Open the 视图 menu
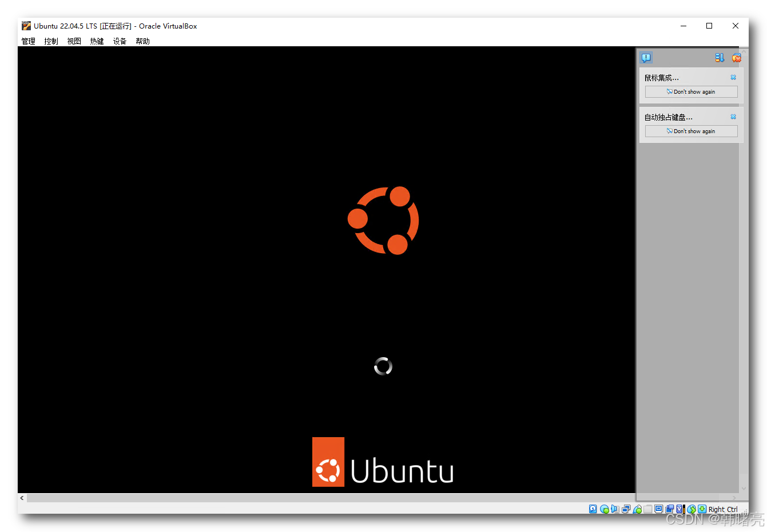This screenshot has height=532, width=767. [74, 41]
